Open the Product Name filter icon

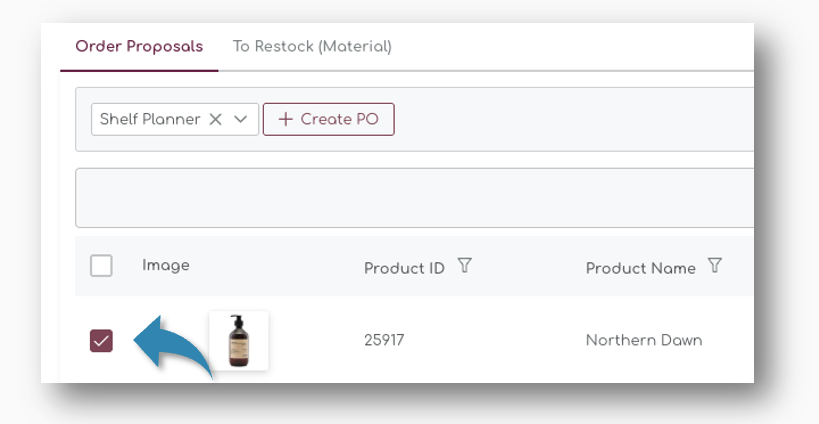(714, 266)
